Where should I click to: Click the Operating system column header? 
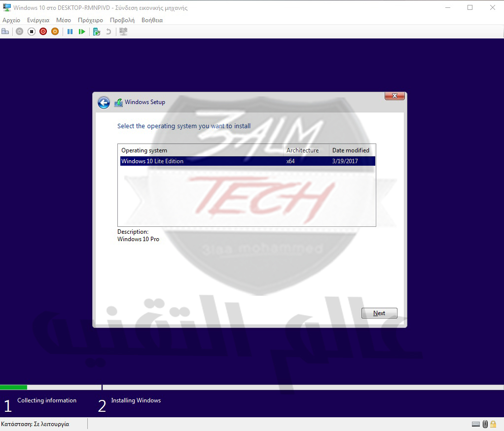pos(202,150)
